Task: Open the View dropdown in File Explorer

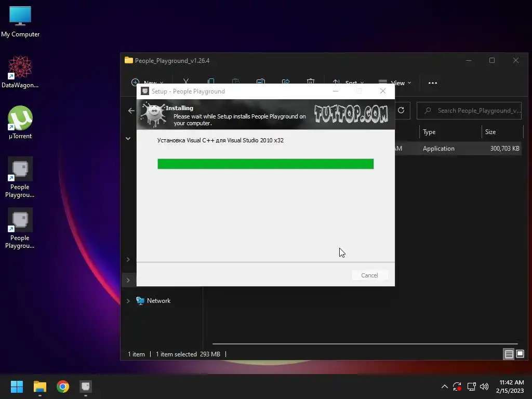Action: pos(395,83)
